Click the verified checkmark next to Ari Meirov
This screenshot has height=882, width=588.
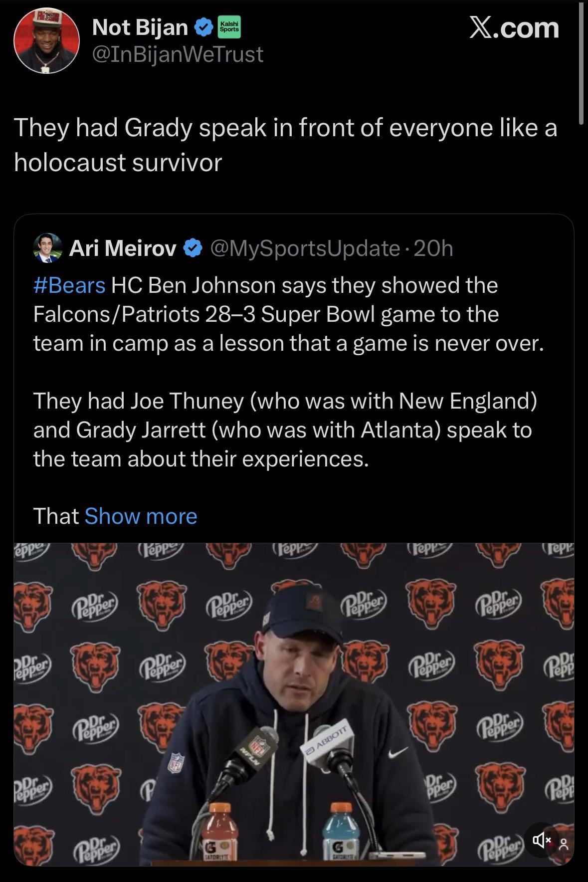tap(193, 248)
